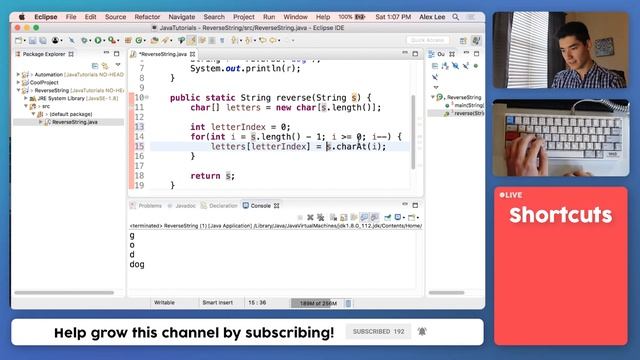Click Pin Console icon
The width and height of the screenshot is (640, 360).
pos(387,217)
